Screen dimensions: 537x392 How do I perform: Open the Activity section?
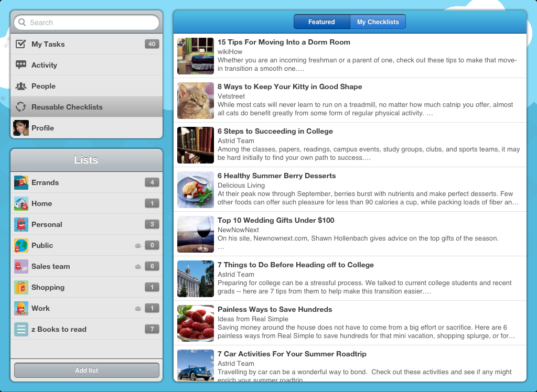pos(87,65)
